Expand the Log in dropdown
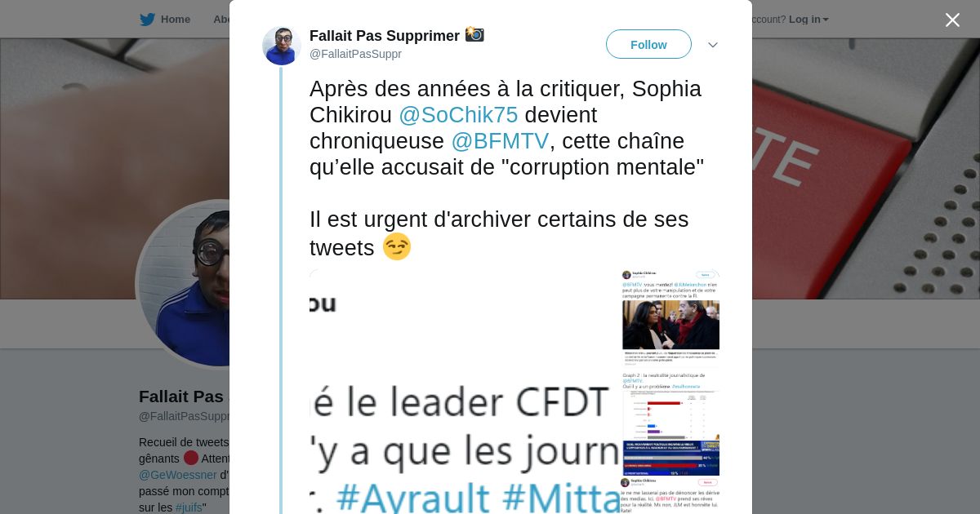980x514 pixels. pyautogui.click(x=808, y=19)
